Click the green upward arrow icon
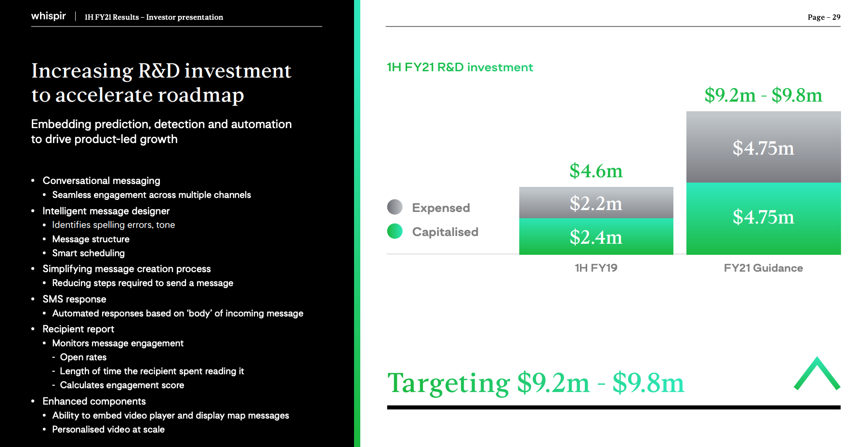The height and width of the screenshot is (447, 868). click(817, 374)
